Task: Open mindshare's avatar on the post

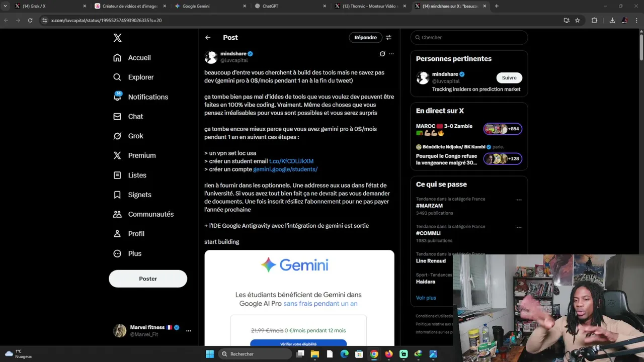Action: tap(211, 57)
